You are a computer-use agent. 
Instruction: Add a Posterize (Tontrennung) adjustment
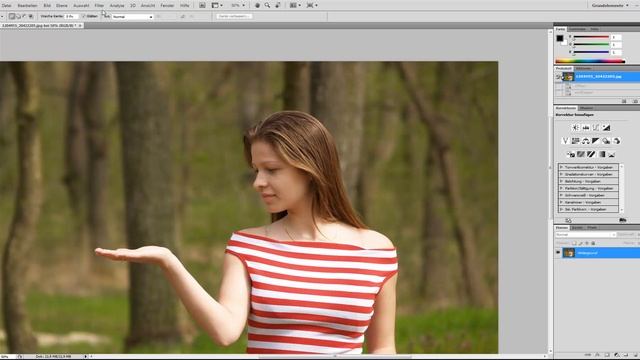coord(581,154)
